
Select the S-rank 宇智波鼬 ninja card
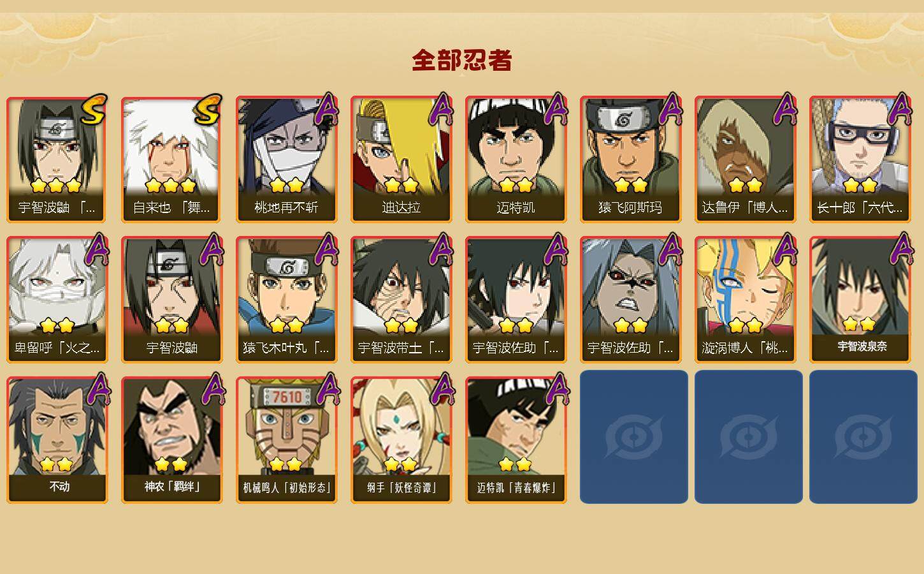tap(57, 159)
